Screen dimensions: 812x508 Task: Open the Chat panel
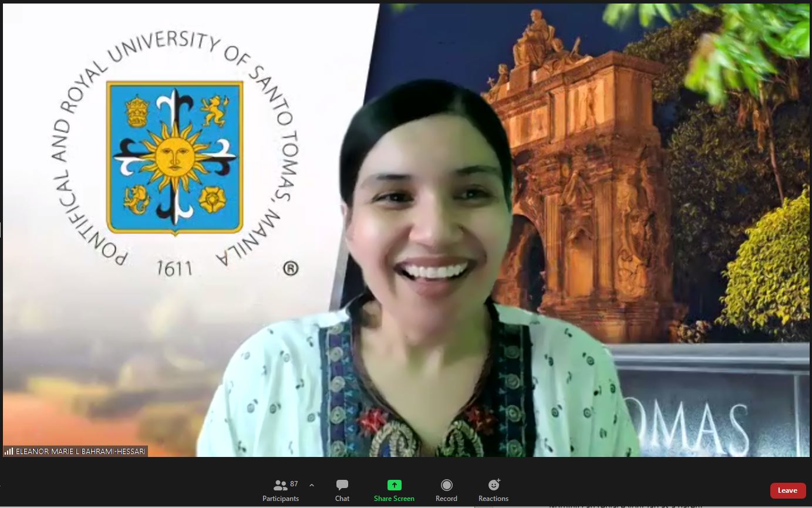[x=342, y=490]
